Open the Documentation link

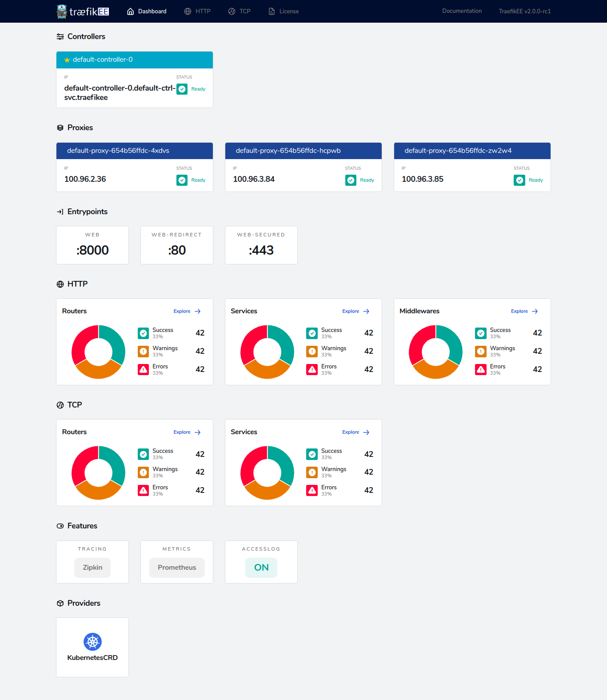click(x=462, y=11)
